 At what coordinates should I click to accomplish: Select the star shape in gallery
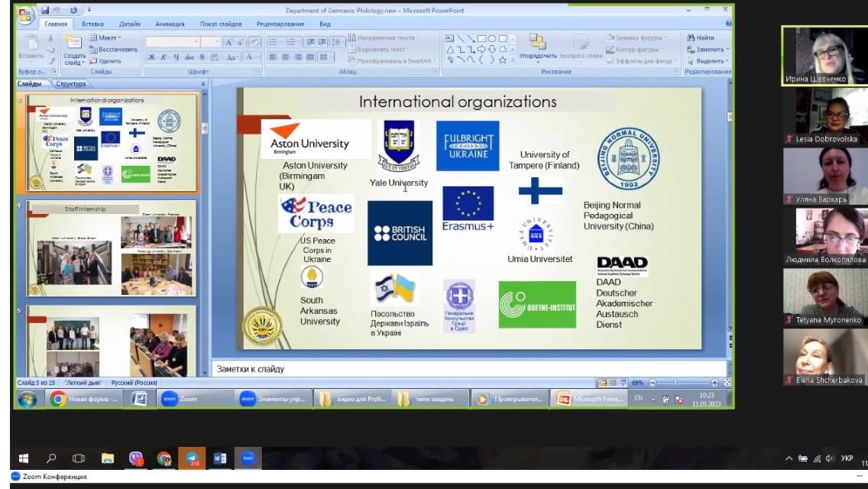[x=503, y=60]
